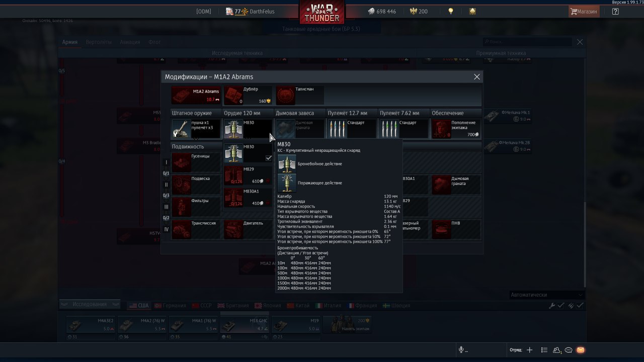Open 7.62 mm machine gun Стандарт belt
Image resolution: width=644 pixels, height=362 pixels.
click(x=404, y=128)
